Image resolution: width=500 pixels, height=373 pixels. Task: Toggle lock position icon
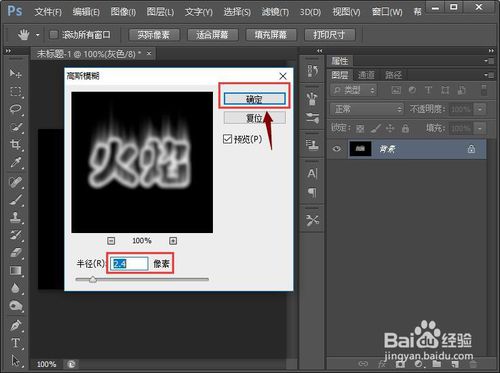coord(390,128)
